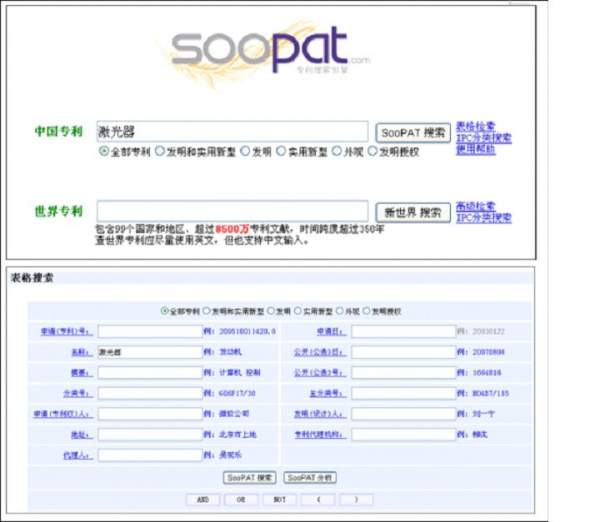Click the 分类号 input field

[150, 393]
